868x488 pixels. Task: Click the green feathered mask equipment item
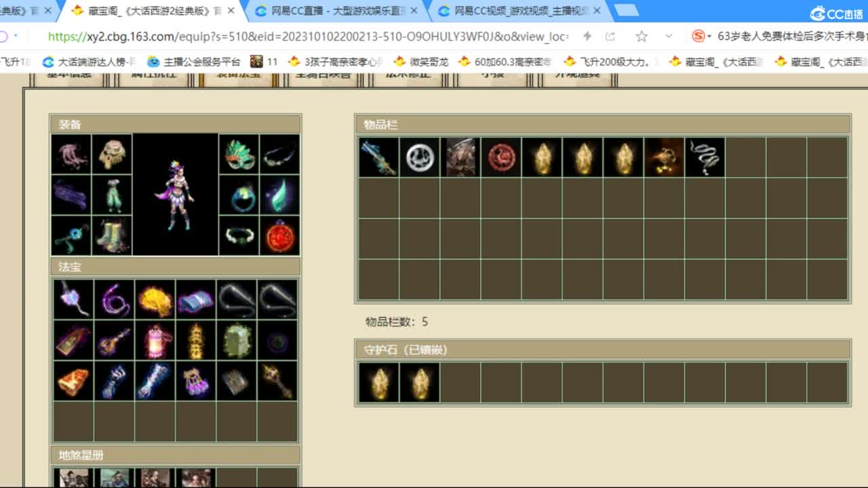coord(239,155)
